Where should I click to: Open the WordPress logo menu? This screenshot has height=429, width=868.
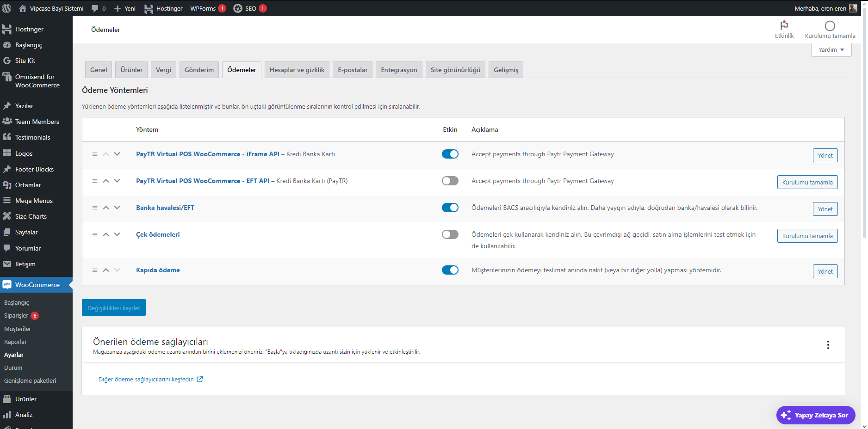point(6,8)
